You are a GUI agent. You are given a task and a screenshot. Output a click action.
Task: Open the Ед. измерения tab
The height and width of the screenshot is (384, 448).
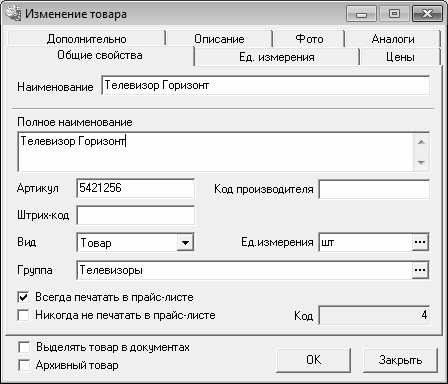(277, 57)
